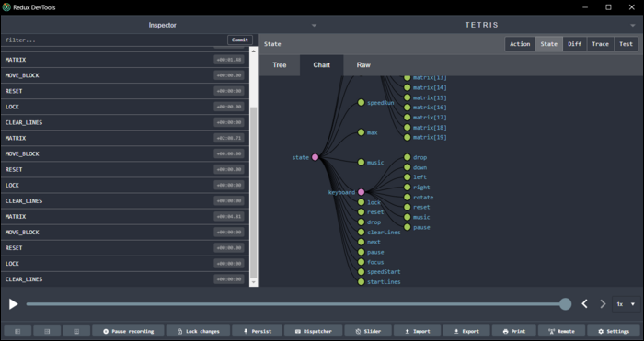Toggle Lock changes

pos(198,331)
